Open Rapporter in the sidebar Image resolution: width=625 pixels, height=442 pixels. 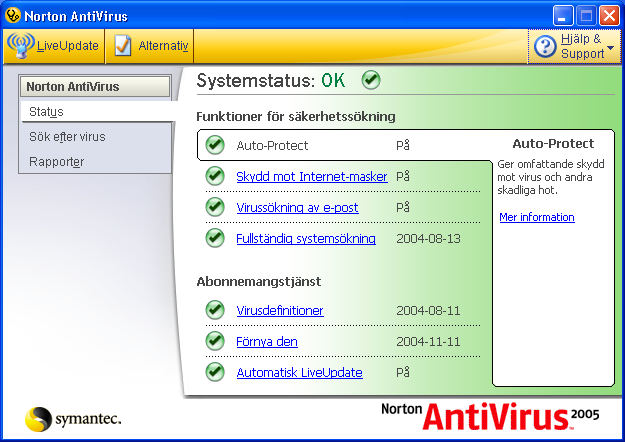click(57, 162)
